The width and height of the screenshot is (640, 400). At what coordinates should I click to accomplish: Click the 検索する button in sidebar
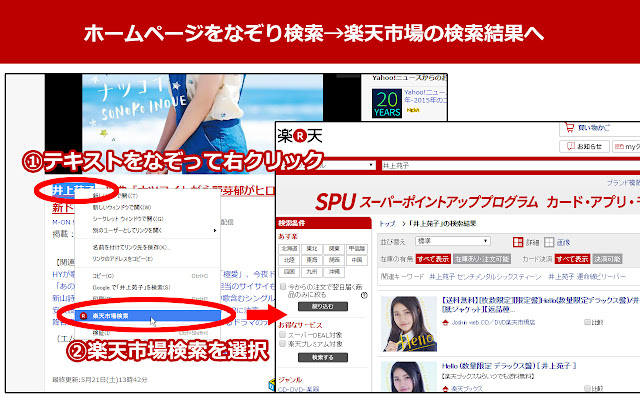coord(323,358)
